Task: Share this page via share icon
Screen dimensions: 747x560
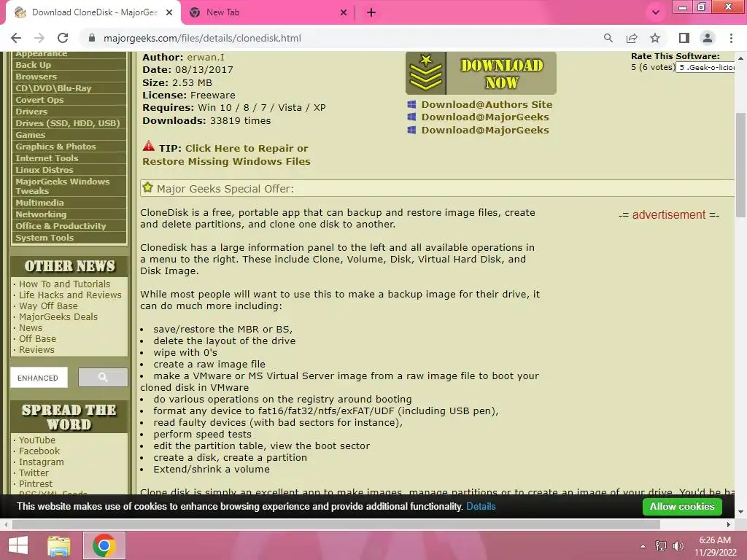Action: coord(632,38)
